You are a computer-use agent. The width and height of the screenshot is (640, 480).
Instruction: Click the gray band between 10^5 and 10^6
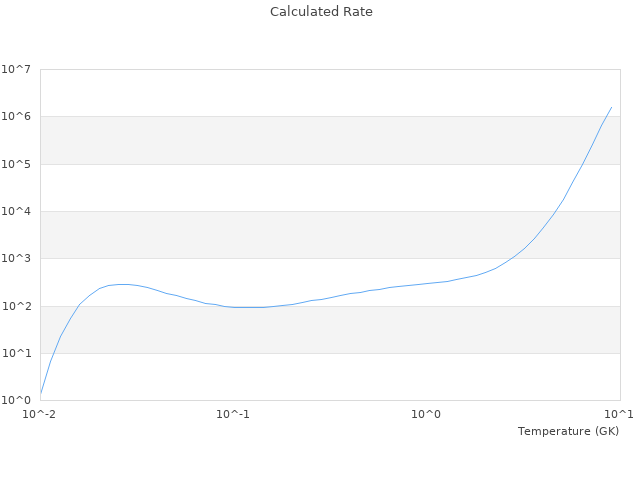pyautogui.click(x=330, y=140)
